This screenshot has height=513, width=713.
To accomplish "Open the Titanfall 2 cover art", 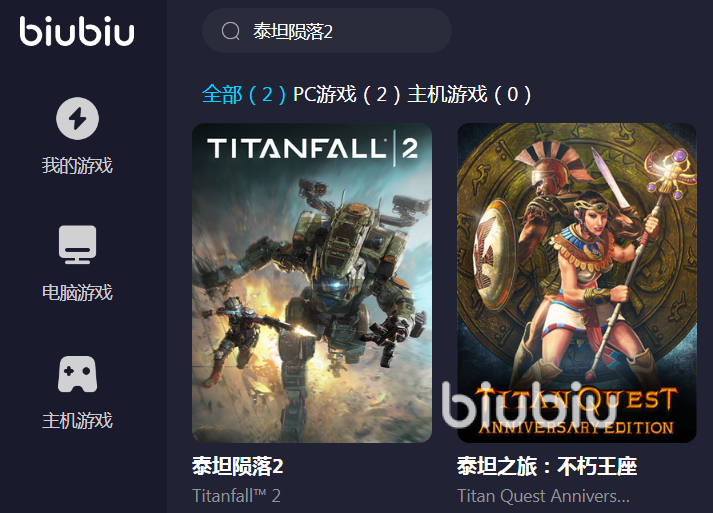I will pos(312,283).
